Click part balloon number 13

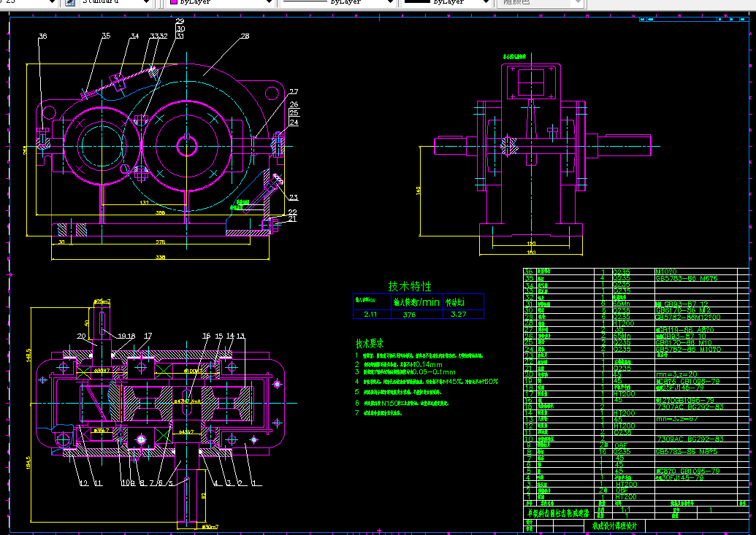tap(240, 336)
